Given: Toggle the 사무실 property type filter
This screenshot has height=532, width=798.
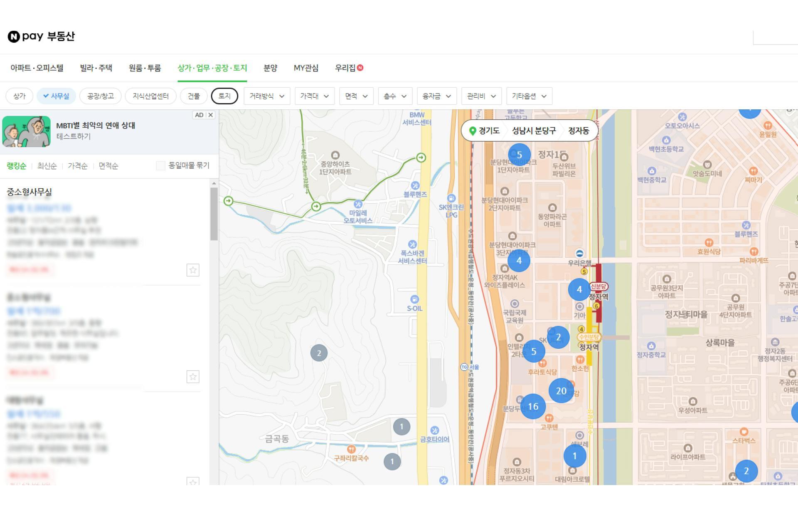Looking at the screenshot, I should click(56, 96).
